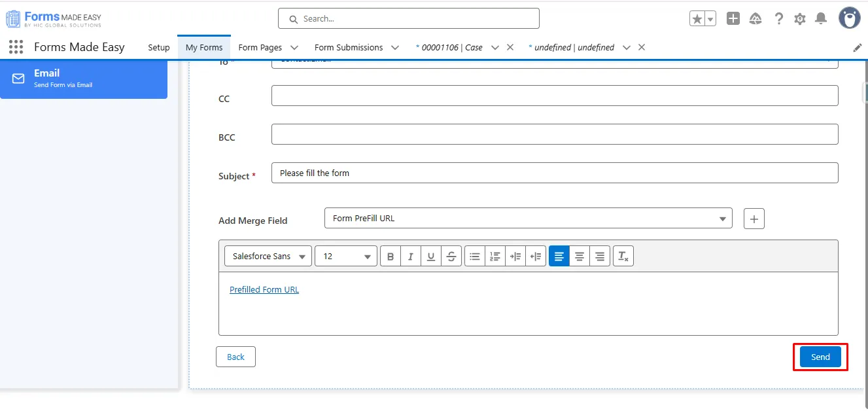868x411 pixels.
Task: Remove formatting with clear format icon
Action: [623, 257]
